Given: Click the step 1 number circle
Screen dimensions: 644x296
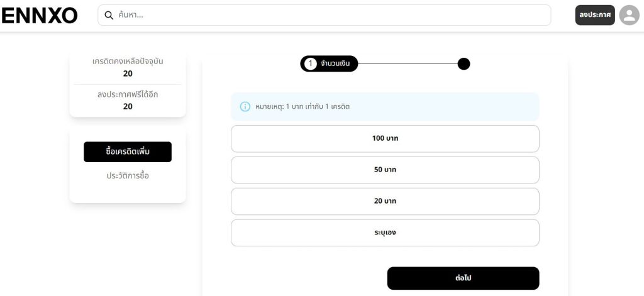Looking at the screenshot, I should (x=310, y=63).
